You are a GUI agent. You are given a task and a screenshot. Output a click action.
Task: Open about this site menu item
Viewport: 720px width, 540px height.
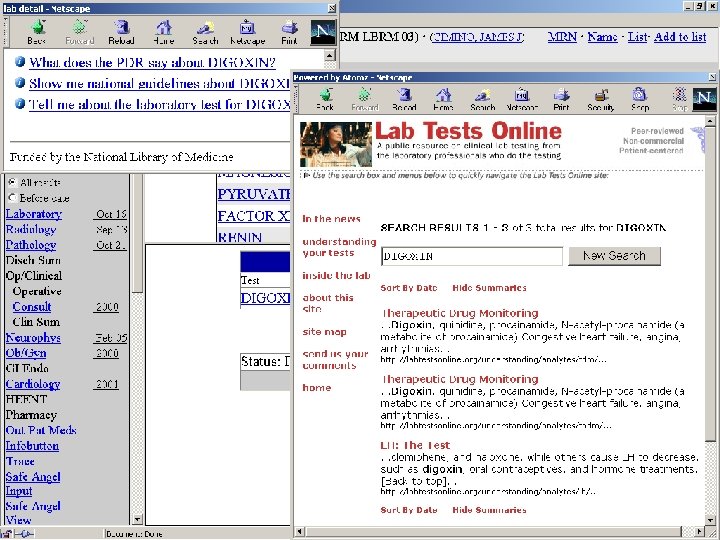tap(328, 303)
